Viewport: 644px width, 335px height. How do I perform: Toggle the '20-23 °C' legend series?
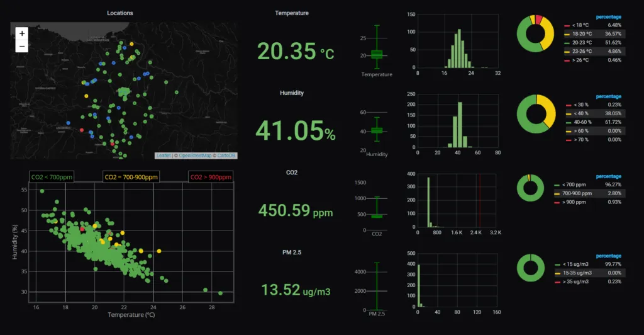tap(582, 42)
